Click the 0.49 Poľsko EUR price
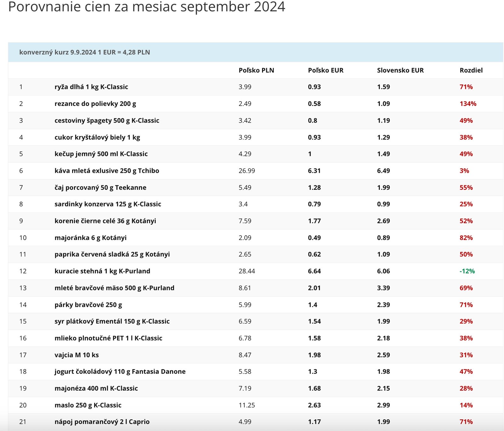The width and height of the screenshot is (504, 431). (314, 238)
